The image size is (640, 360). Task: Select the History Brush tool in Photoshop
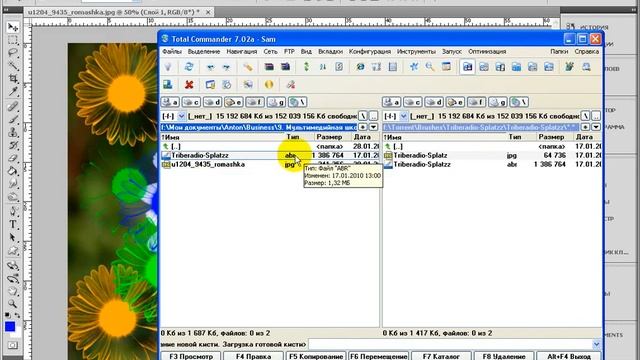[x=13, y=145]
